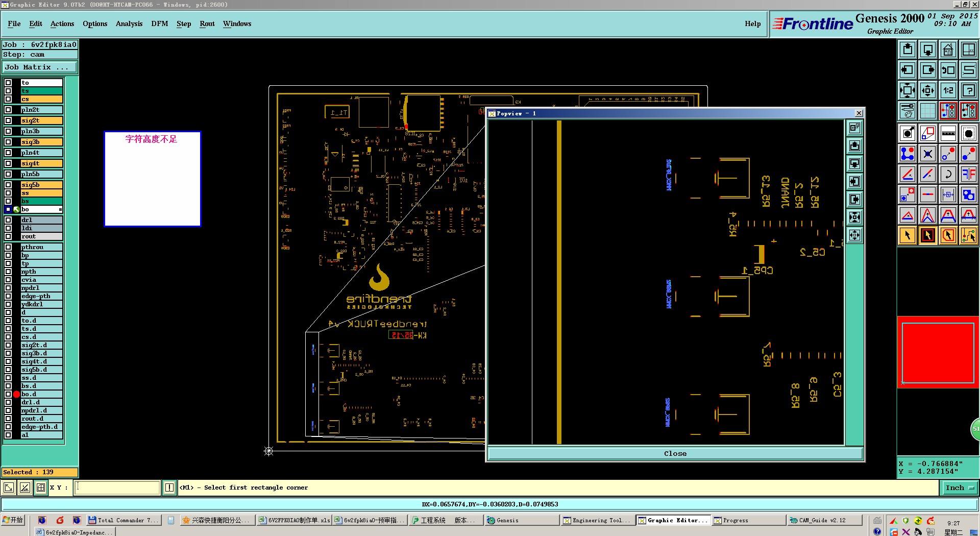Open the DFM menu
980x536 pixels.
point(160,23)
